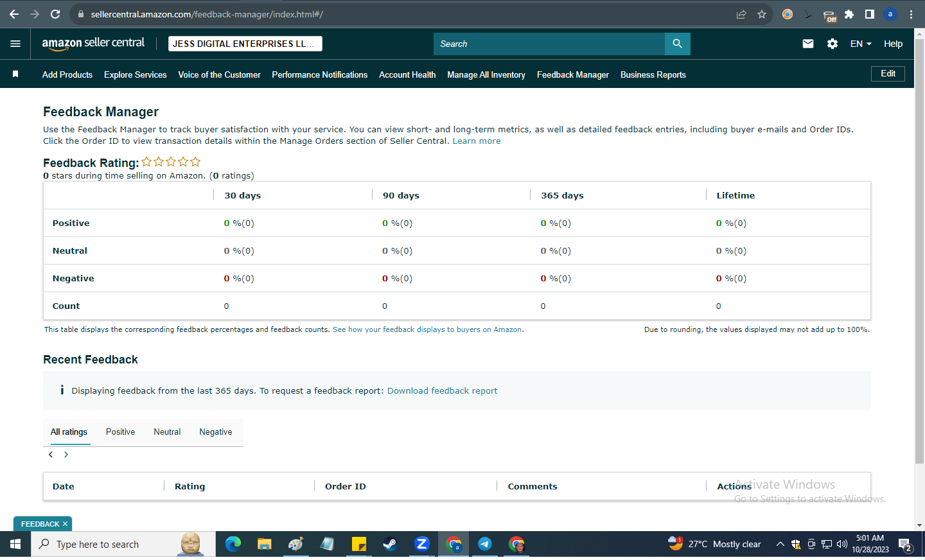
Task: Open Manage All Inventory
Action: click(486, 75)
